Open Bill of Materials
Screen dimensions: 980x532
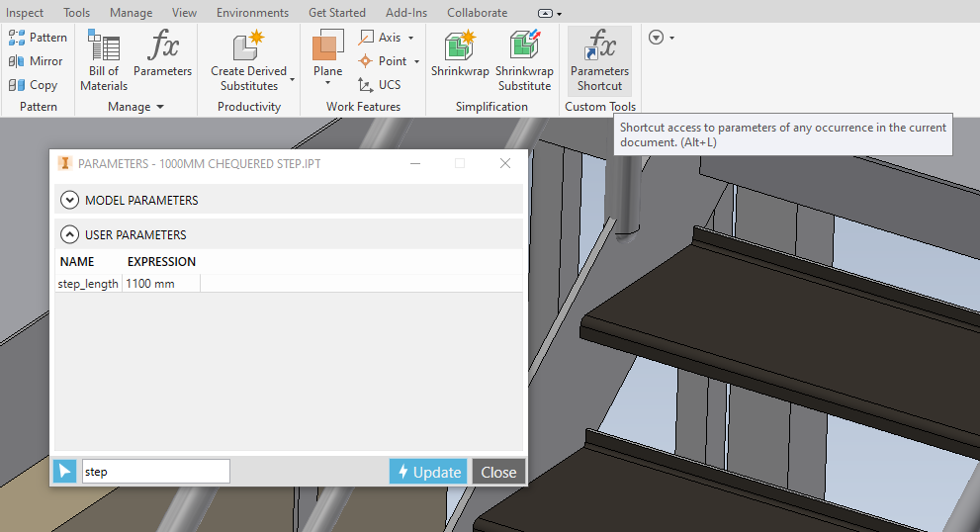pyautogui.click(x=104, y=60)
